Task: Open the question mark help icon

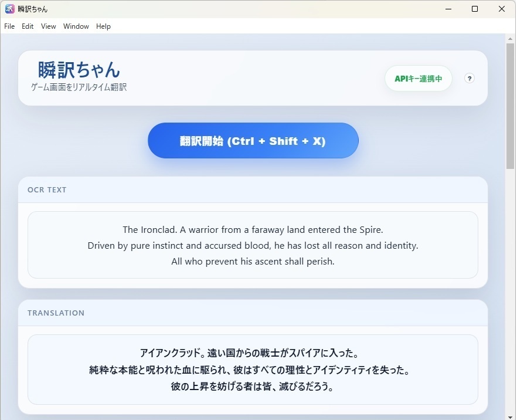Action: (x=469, y=78)
